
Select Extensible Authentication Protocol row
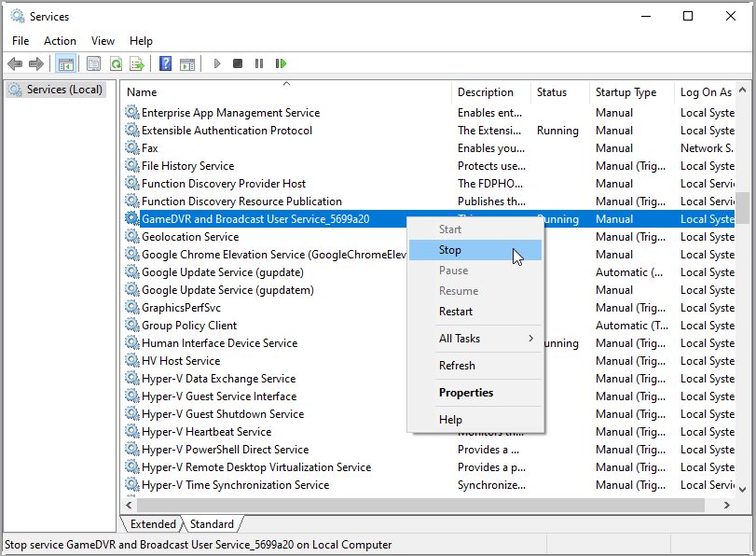click(429, 131)
